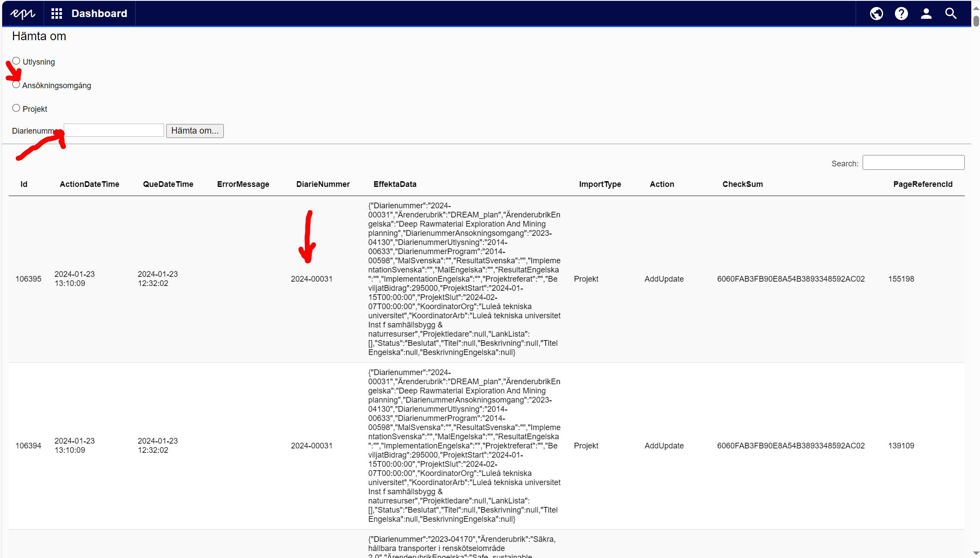
Task: Select the Ansökningsomgång radio button
Action: 16,85
